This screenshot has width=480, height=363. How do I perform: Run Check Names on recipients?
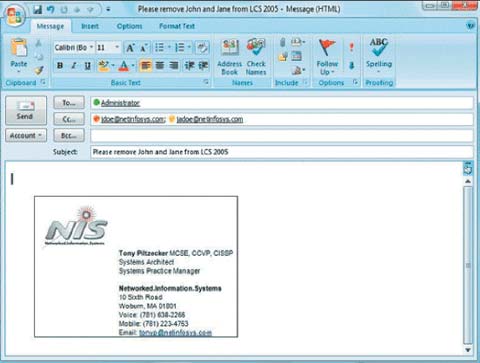pyautogui.click(x=256, y=57)
